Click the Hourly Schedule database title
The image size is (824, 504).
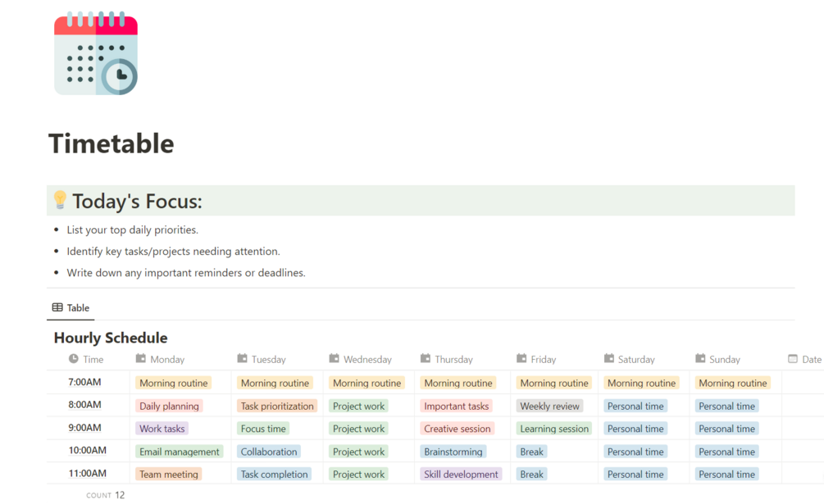[x=111, y=338]
